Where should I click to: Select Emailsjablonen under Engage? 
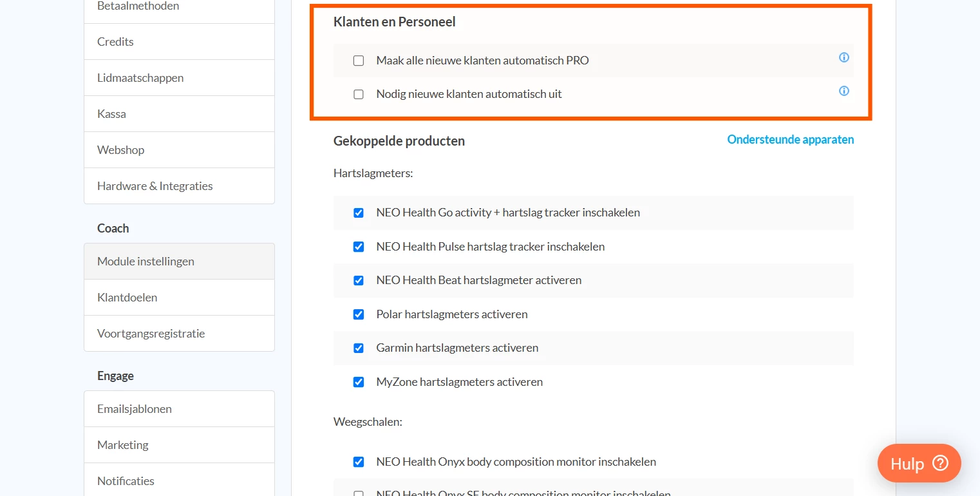pos(134,409)
